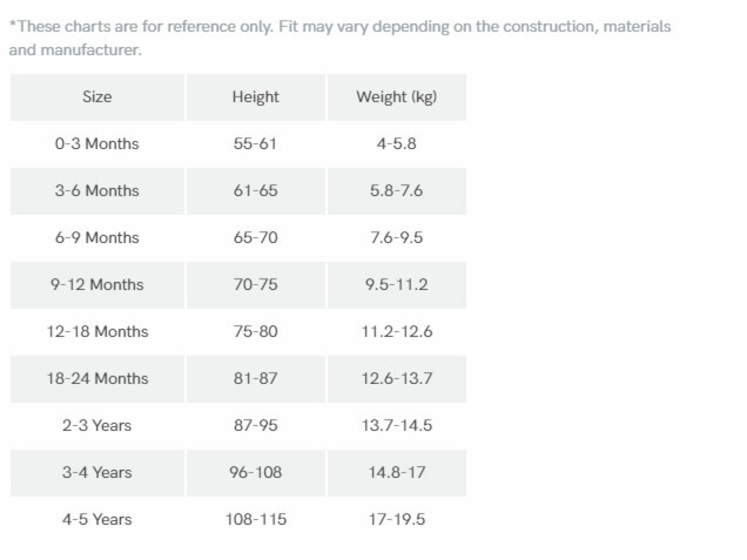
Task: Click the 12-18 Months row label
Action: [x=97, y=331]
